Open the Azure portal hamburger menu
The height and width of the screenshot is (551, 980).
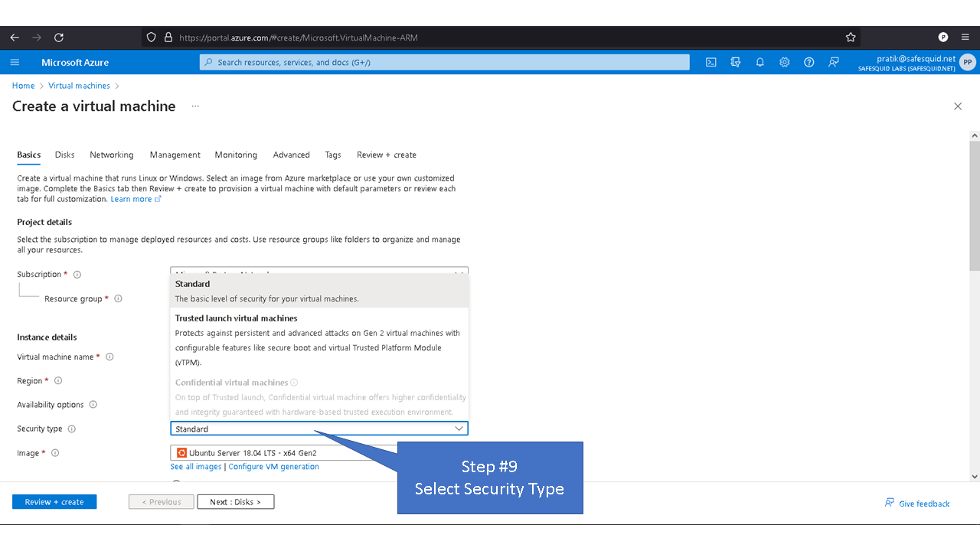pyautogui.click(x=15, y=63)
